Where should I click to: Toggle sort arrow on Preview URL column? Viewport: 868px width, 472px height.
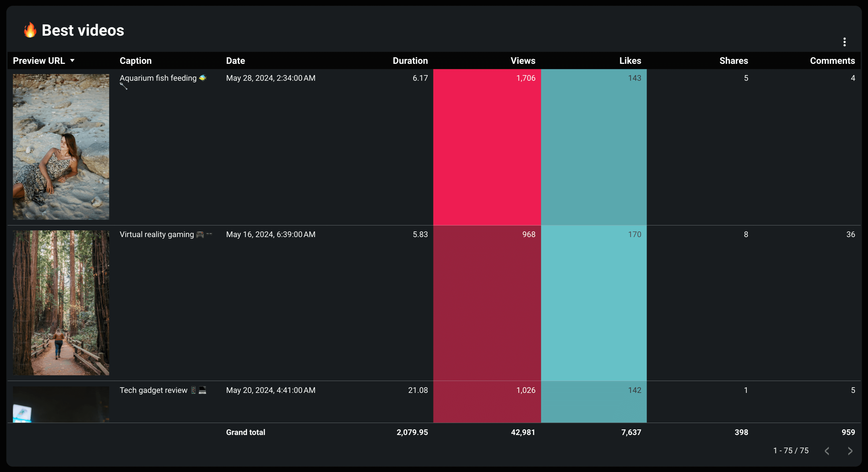(72, 61)
